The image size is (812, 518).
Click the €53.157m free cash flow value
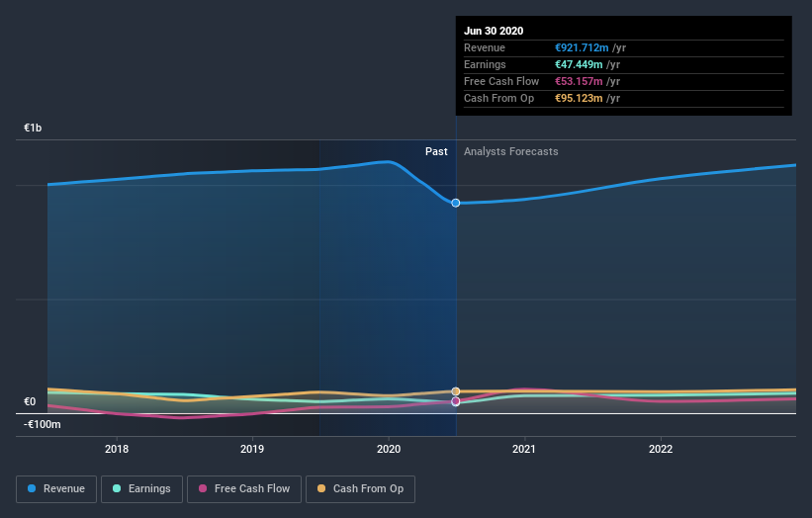click(x=579, y=81)
